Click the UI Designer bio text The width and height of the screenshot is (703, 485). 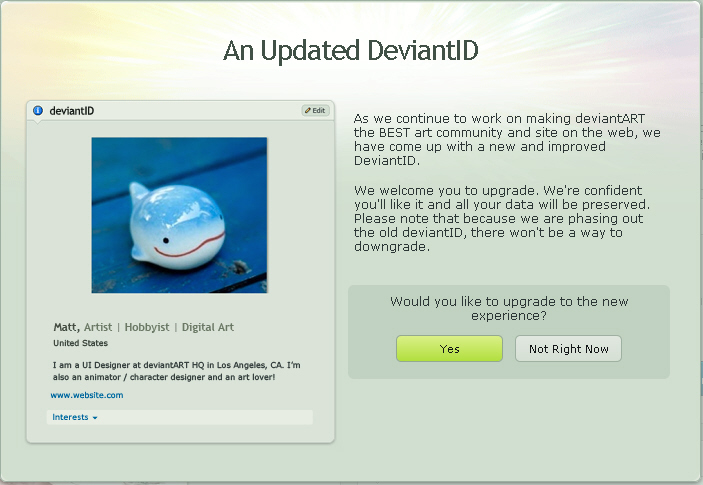[x=177, y=371]
